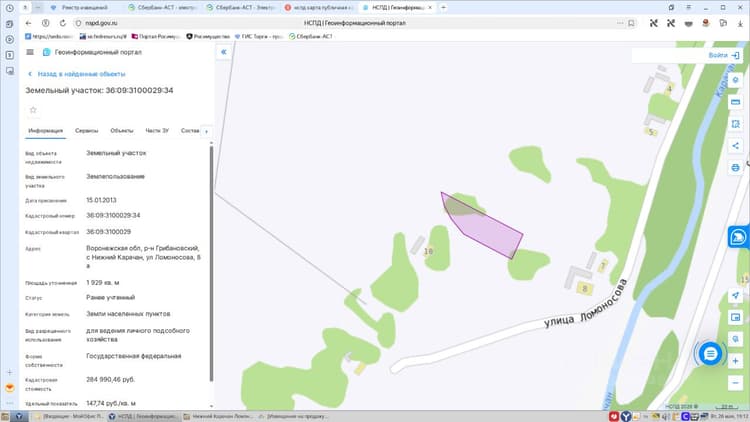Select the Информация tab
750x422 pixels.
point(45,131)
